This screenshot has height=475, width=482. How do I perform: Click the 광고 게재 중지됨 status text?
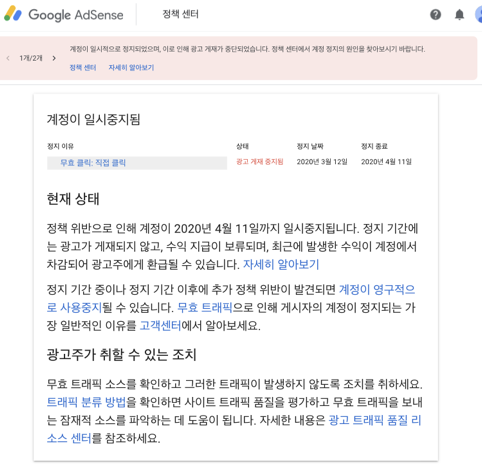coord(260,162)
